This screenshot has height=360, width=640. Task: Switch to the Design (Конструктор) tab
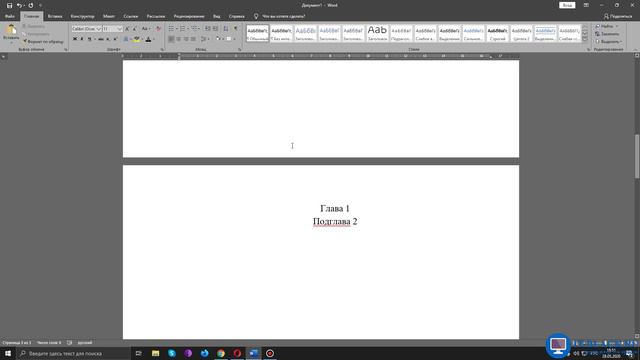82,16
